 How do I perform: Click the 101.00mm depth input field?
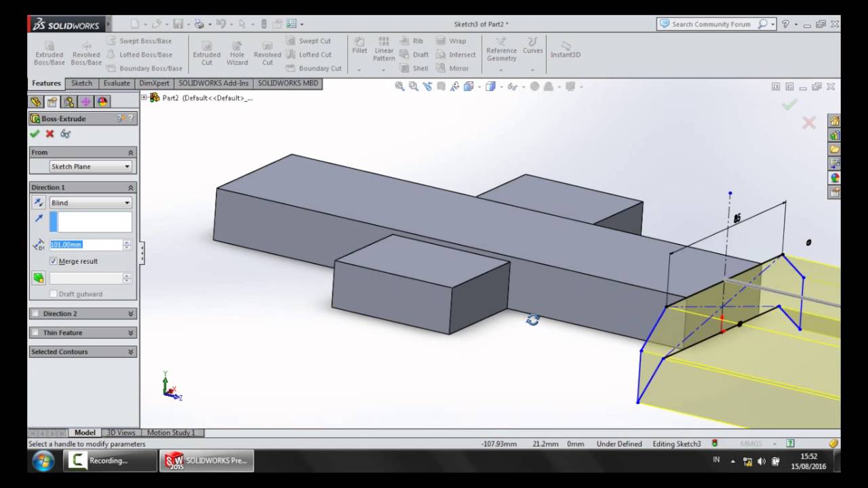point(85,245)
